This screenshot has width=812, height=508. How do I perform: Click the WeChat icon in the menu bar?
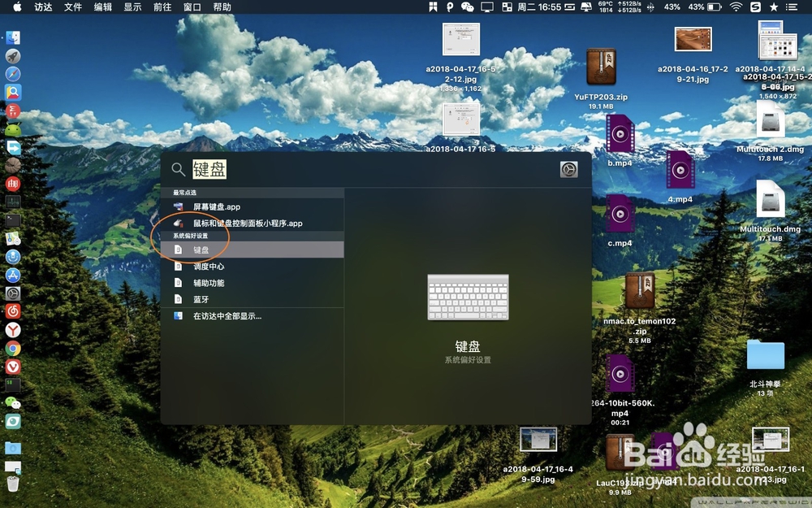(x=466, y=7)
